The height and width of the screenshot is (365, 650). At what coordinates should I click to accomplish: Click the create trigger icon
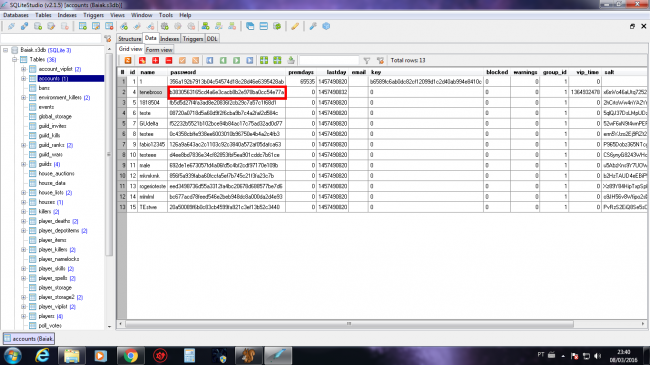coord(165,26)
